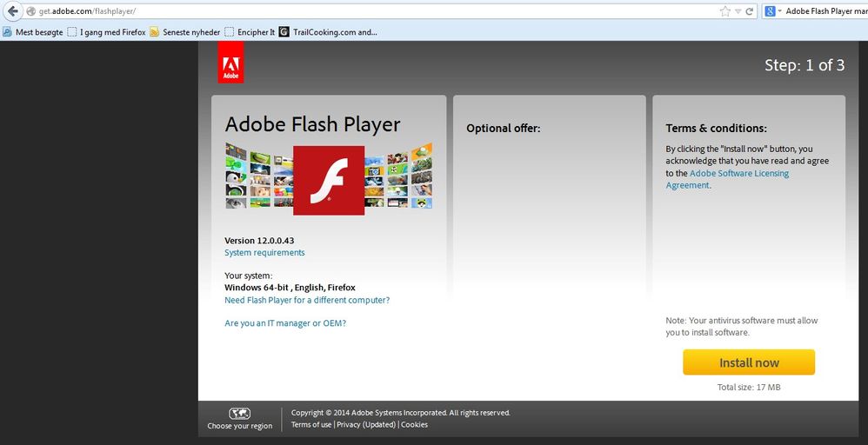Screen dimensions: 868x445
Task: Reload the page with the refresh icon
Action: pyautogui.click(x=750, y=11)
